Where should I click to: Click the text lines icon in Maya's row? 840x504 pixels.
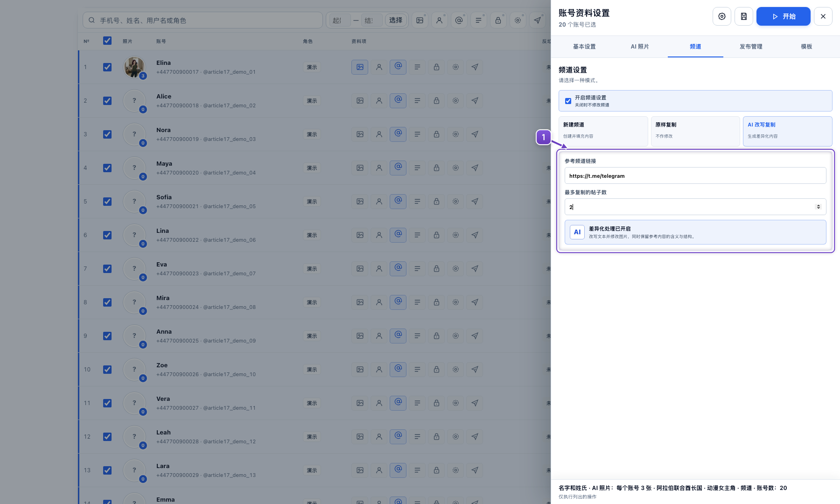(x=417, y=168)
